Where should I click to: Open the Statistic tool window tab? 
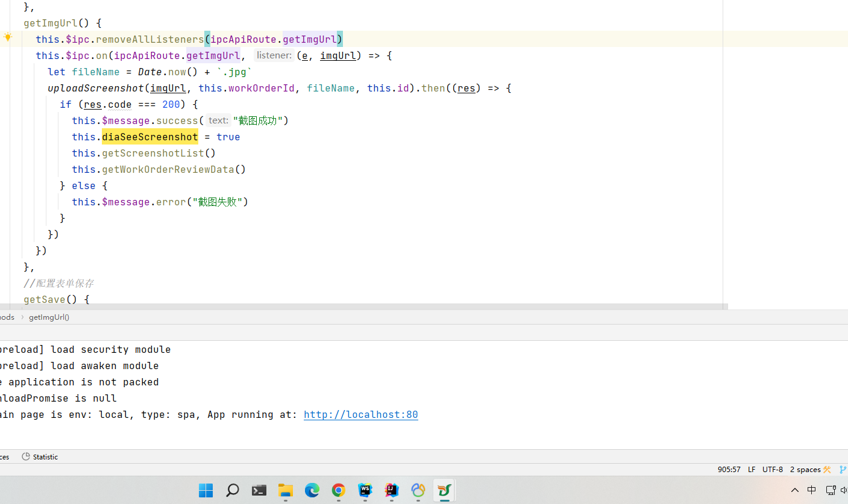(x=40, y=457)
